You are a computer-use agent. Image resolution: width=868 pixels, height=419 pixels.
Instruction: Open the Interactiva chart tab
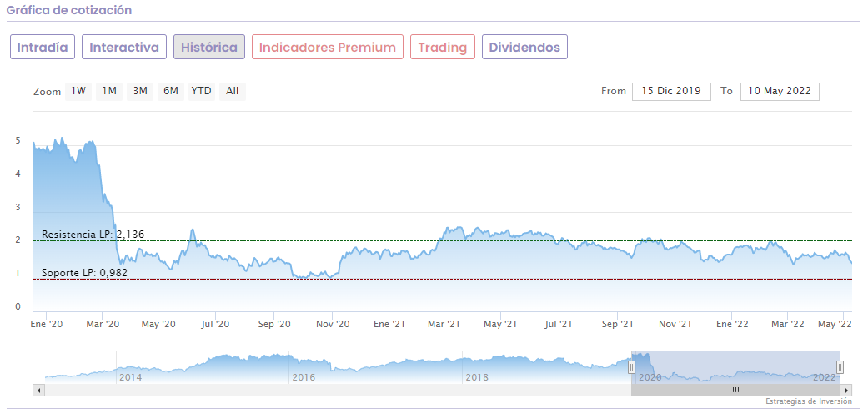click(x=124, y=47)
